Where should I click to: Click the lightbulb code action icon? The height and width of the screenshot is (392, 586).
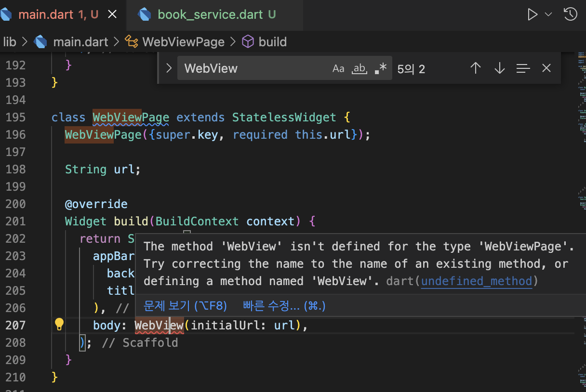[x=59, y=324]
